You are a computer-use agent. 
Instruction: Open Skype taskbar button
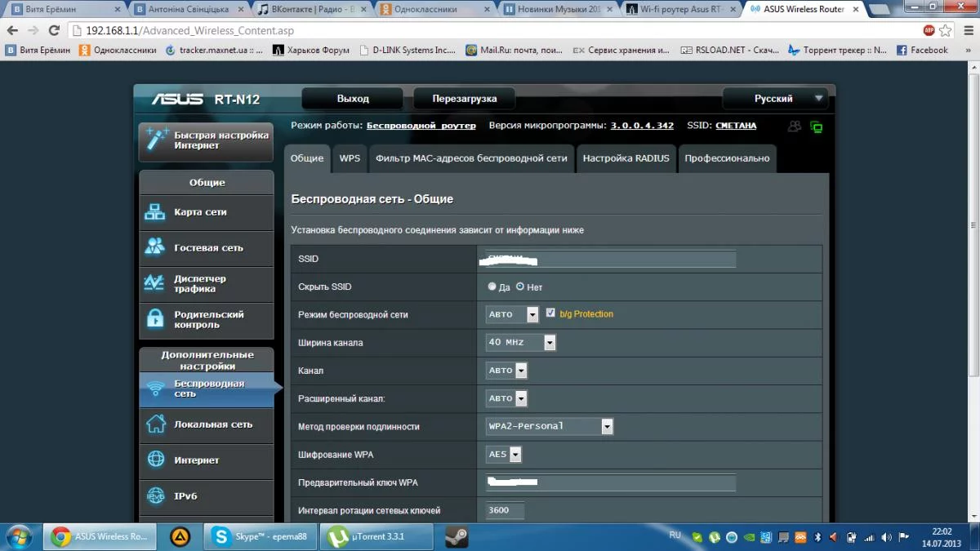tap(261, 537)
